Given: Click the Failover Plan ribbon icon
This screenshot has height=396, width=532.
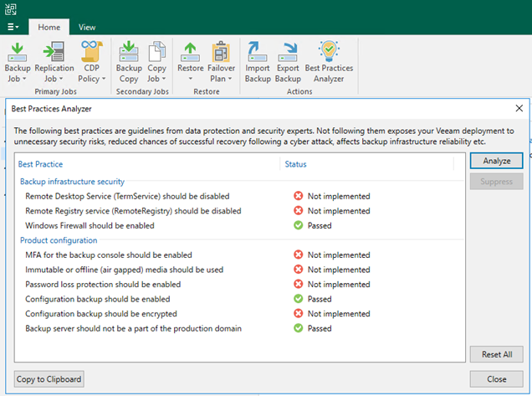Looking at the screenshot, I should [221, 52].
